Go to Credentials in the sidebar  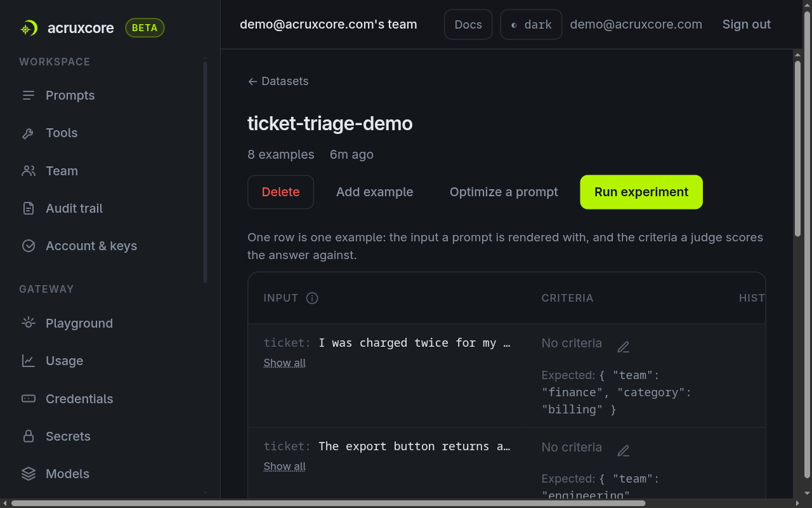(79, 399)
